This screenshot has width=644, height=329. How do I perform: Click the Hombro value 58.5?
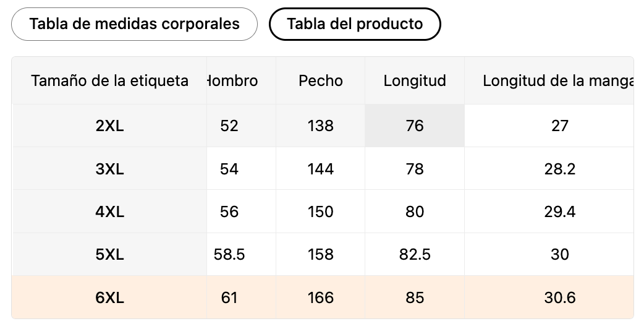[x=229, y=254]
